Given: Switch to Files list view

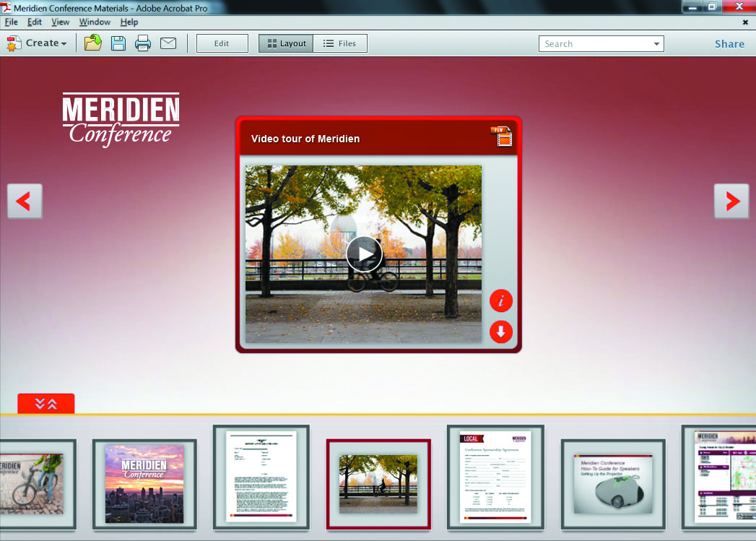Looking at the screenshot, I should point(340,43).
